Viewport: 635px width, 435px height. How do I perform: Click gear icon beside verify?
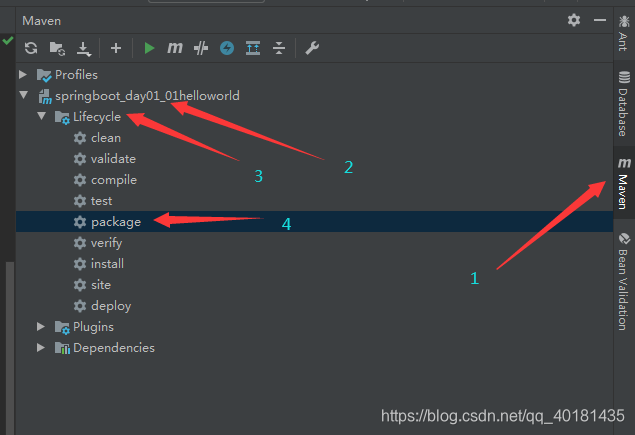80,243
